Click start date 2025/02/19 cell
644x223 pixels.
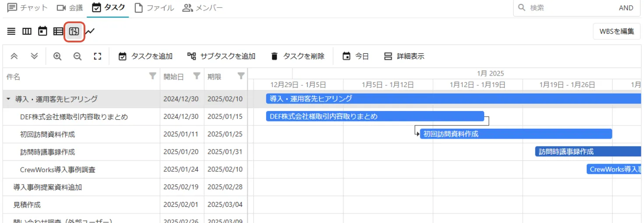coord(181,187)
